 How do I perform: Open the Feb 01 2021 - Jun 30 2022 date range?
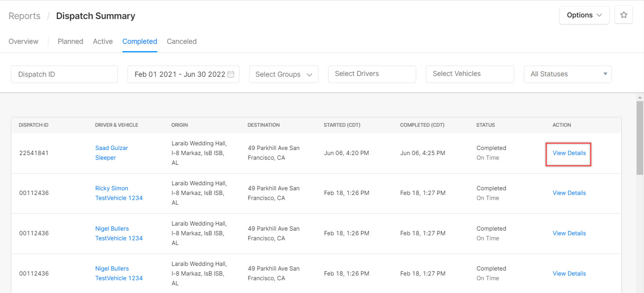click(x=183, y=74)
